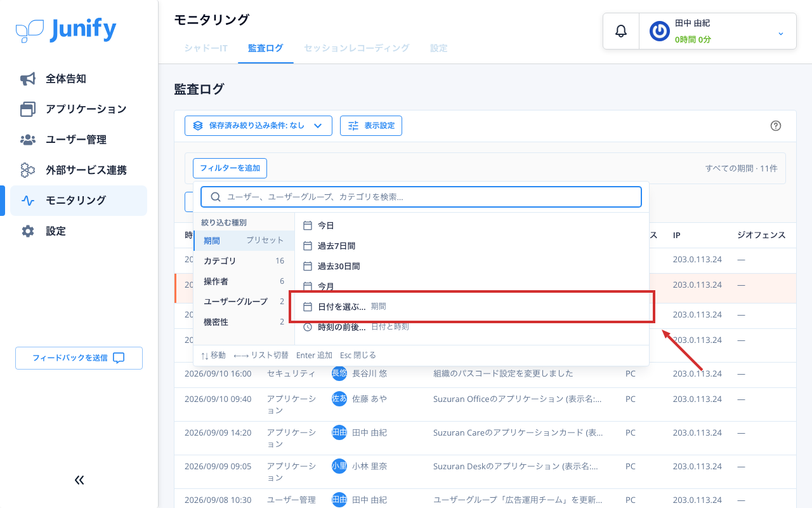Click the 2026/09/10 16:00 timestamp cell
Image resolution: width=812 pixels, height=508 pixels.
pyautogui.click(x=218, y=373)
